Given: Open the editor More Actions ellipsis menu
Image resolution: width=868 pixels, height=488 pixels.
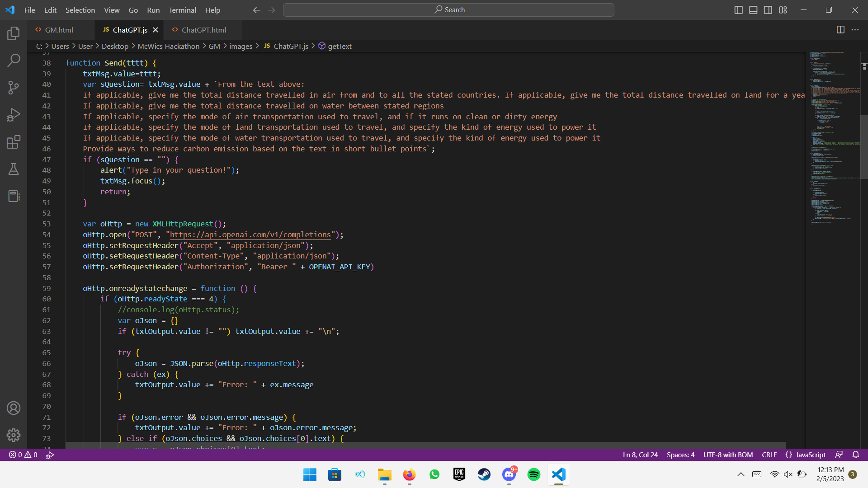Looking at the screenshot, I should 855,30.
